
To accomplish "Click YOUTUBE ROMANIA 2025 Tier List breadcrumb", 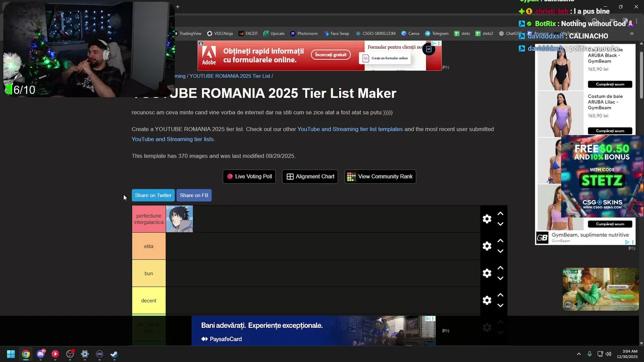I will coord(229,76).
